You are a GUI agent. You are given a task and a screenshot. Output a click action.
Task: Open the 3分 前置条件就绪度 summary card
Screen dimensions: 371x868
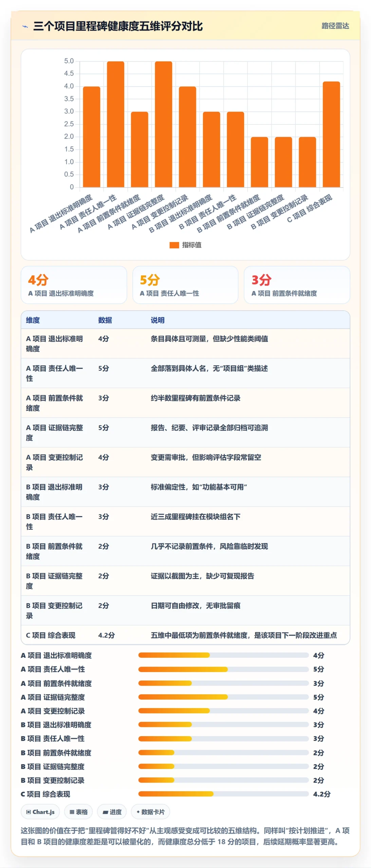(x=297, y=285)
